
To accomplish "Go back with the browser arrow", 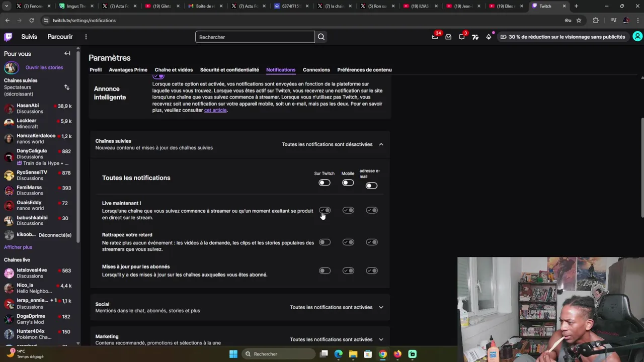I will point(7,20).
